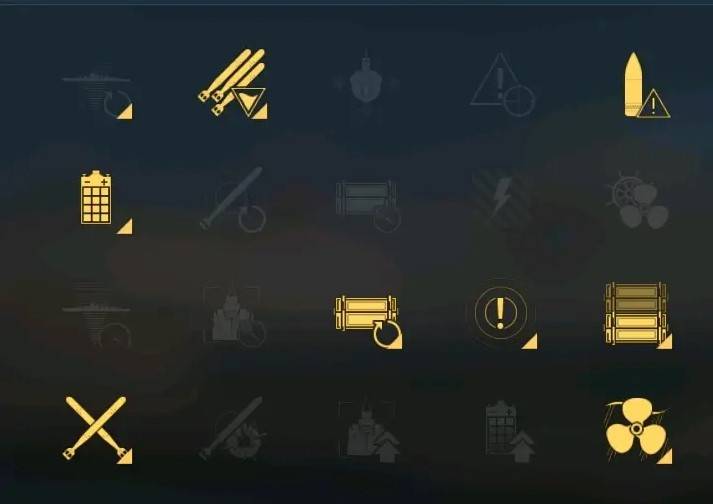Click the gold shell with warning triangle
713x504 pixels.
tap(647, 85)
